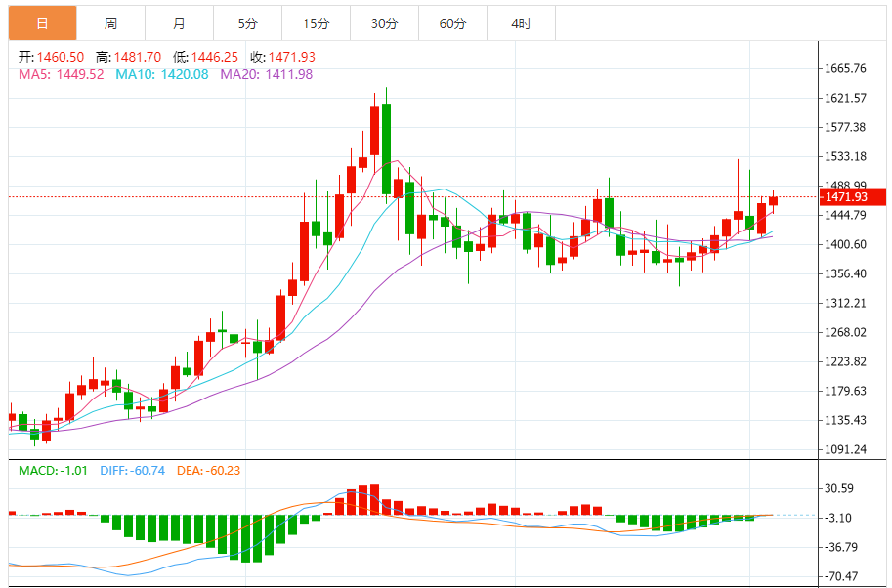The height and width of the screenshot is (588, 892).
Task: Click the red 1471.93 current price label
Action: point(852,196)
